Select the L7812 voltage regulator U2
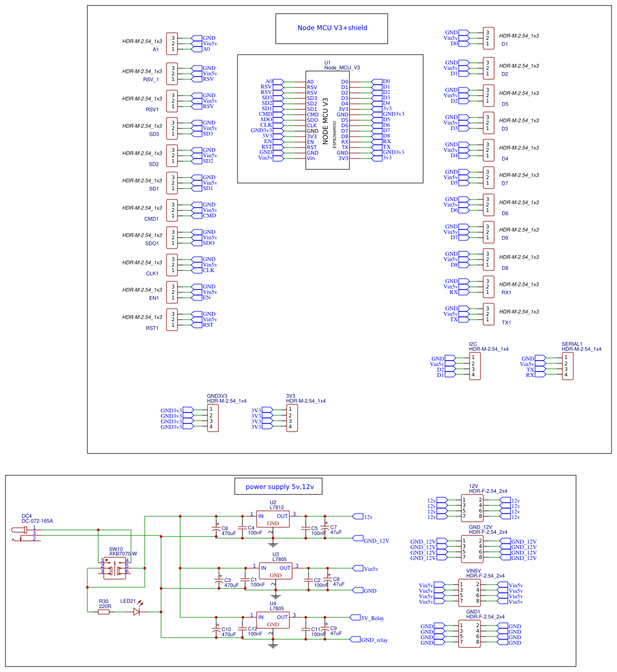The height and width of the screenshot is (672, 617). coord(273,518)
